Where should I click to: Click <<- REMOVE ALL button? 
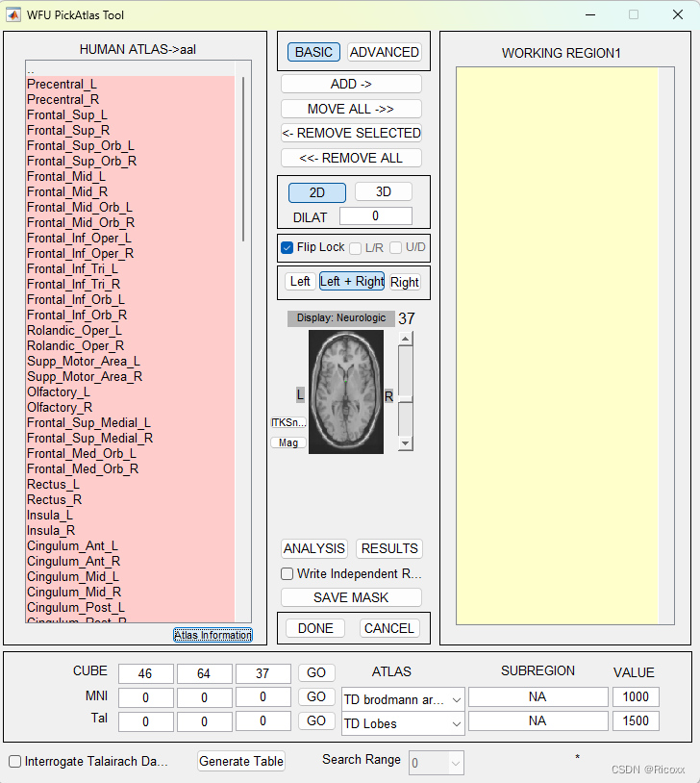tap(351, 158)
